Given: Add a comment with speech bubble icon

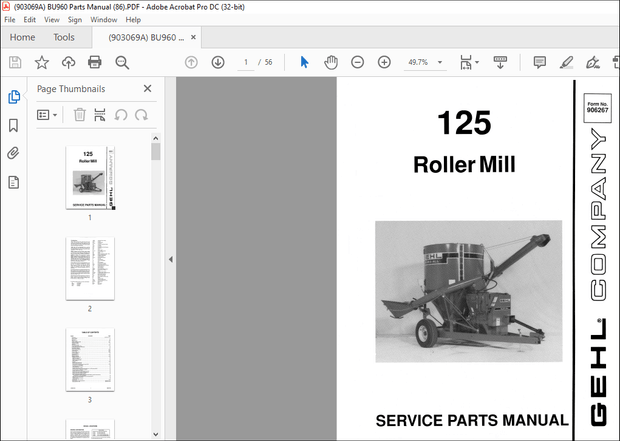Looking at the screenshot, I should [539, 62].
